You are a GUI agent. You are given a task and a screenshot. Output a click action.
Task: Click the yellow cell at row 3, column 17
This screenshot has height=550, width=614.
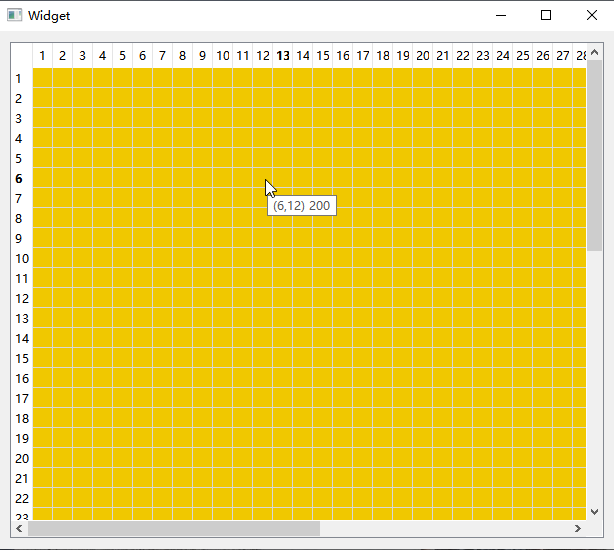[x=363, y=118]
